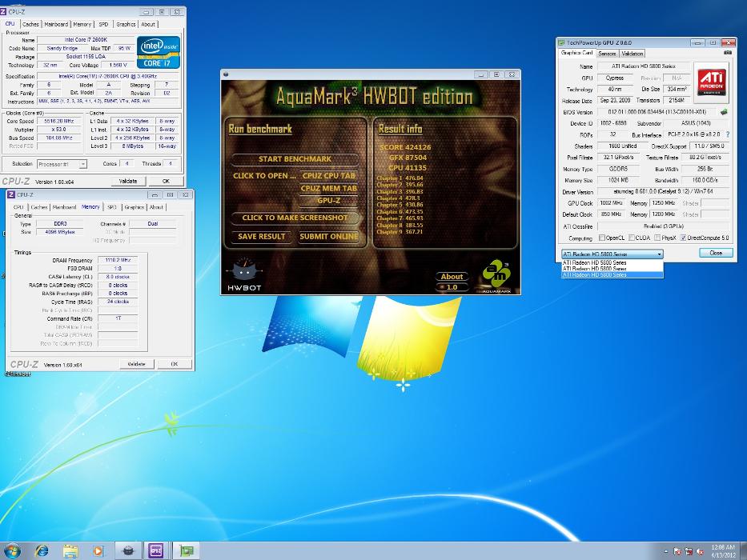Click the taskbar clock showing 12:08 AM
The image size is (747, 560).
click(x=723, y=551)
